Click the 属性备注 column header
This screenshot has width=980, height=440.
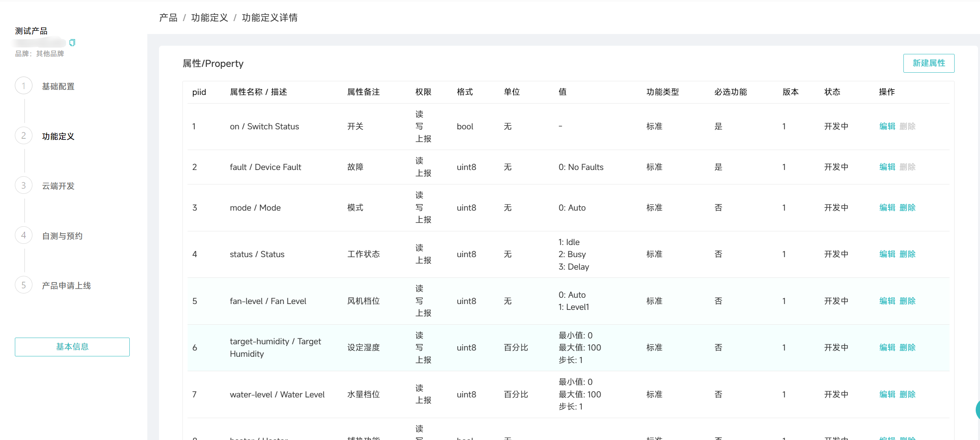click(x=363, y=92)
